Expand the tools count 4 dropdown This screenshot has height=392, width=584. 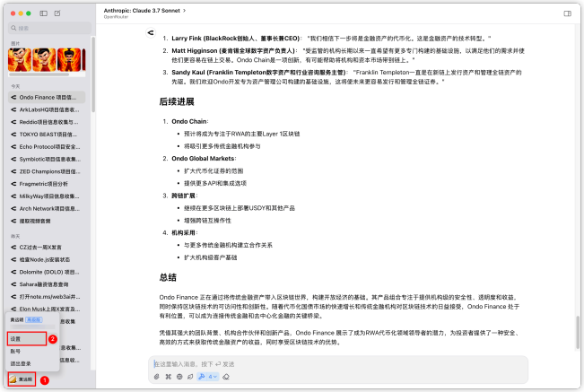coord(213,377)
